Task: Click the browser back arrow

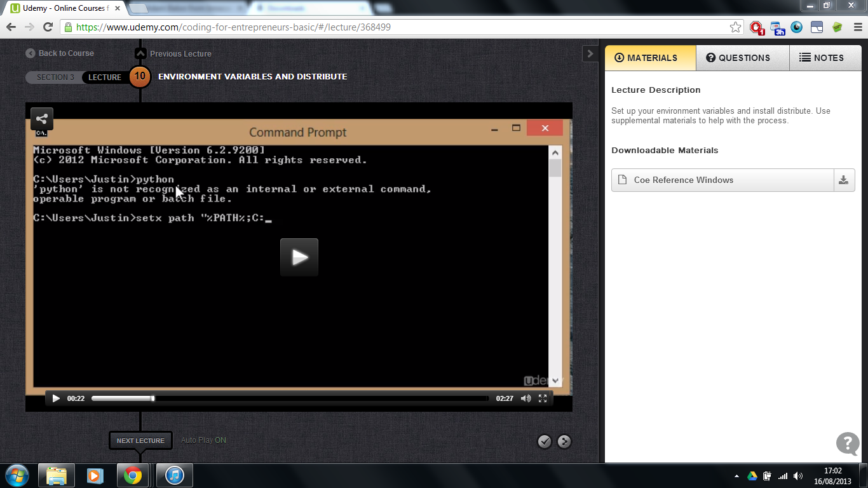Action: click(x=11, y=27)
